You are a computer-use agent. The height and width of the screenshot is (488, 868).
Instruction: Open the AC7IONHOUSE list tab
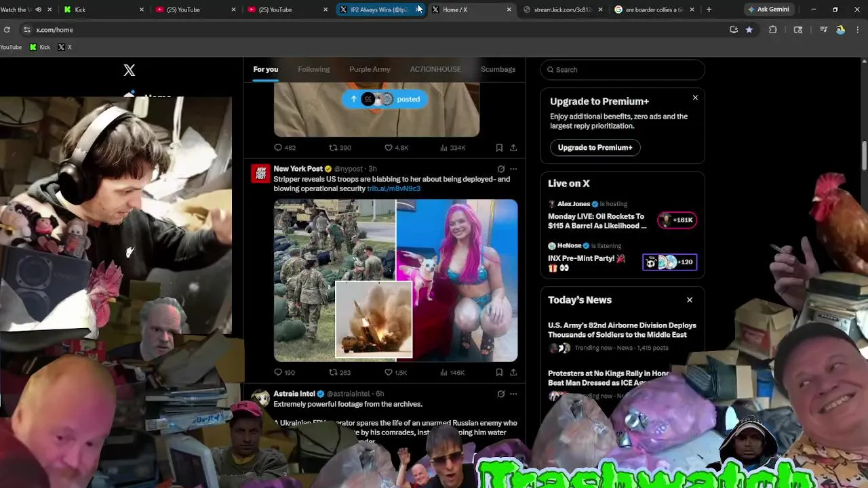point(435,69)
